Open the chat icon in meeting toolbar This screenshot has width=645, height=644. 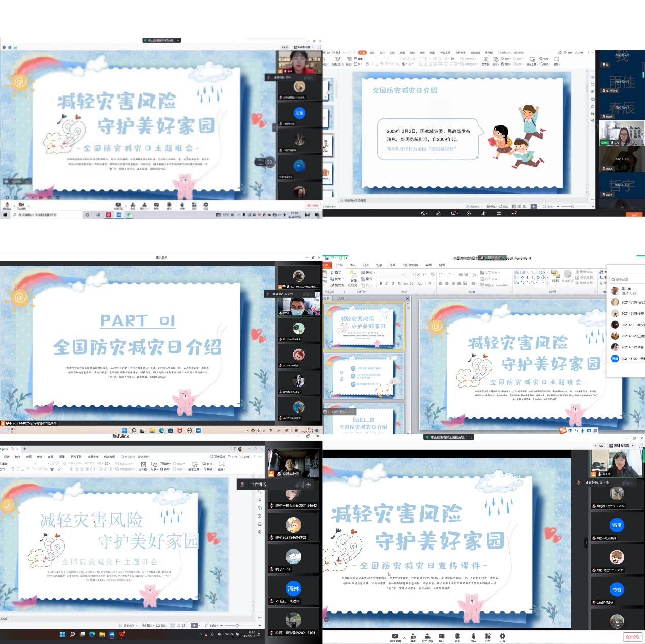pos(442,636)
